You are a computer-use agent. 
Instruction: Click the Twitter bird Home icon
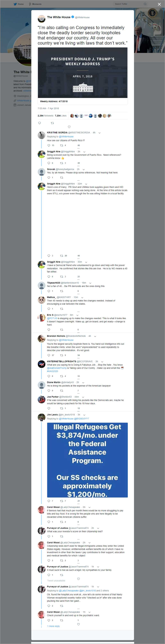click(x=15, y=4)
